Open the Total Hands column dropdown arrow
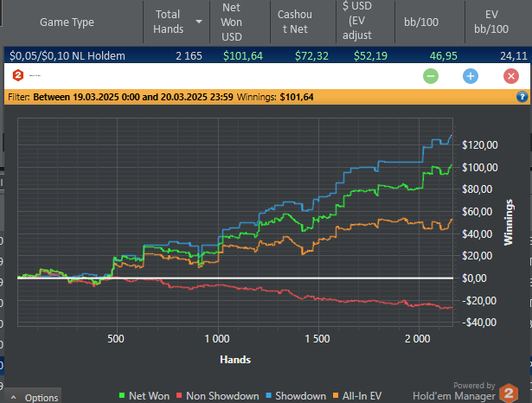 pos(199,22)
